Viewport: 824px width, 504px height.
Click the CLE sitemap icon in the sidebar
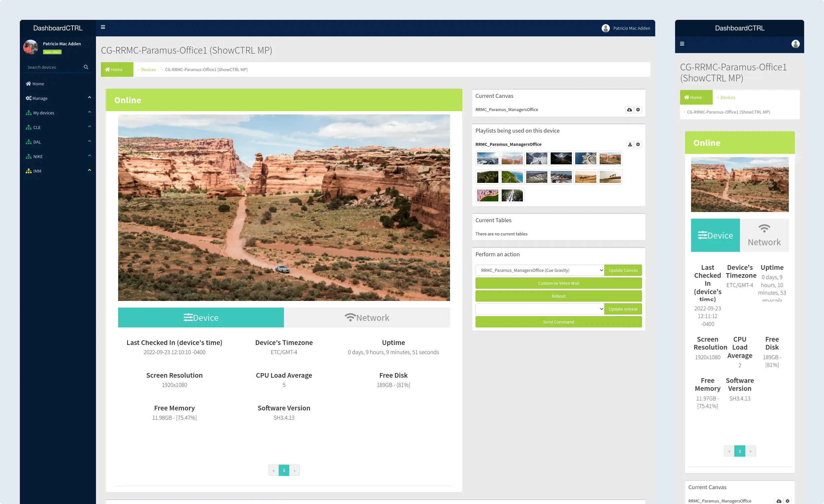pos(29,127)
